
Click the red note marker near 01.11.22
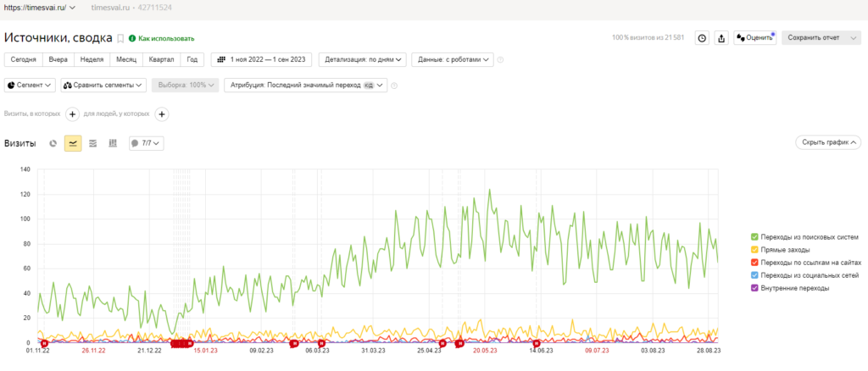click(x=44, y=343)
